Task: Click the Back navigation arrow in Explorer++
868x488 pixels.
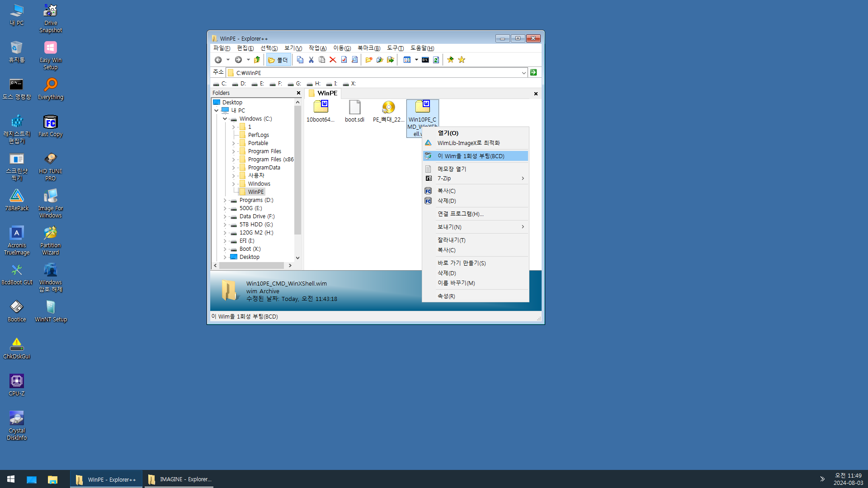Action: point(218,60)
